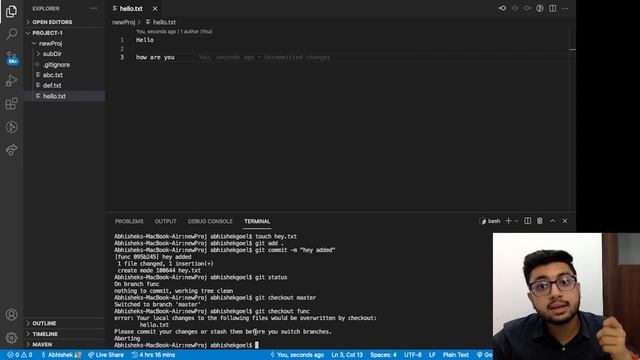Split the editor to the right
The width and height of the screenshot is (640, 360).
tap(552, 8)
